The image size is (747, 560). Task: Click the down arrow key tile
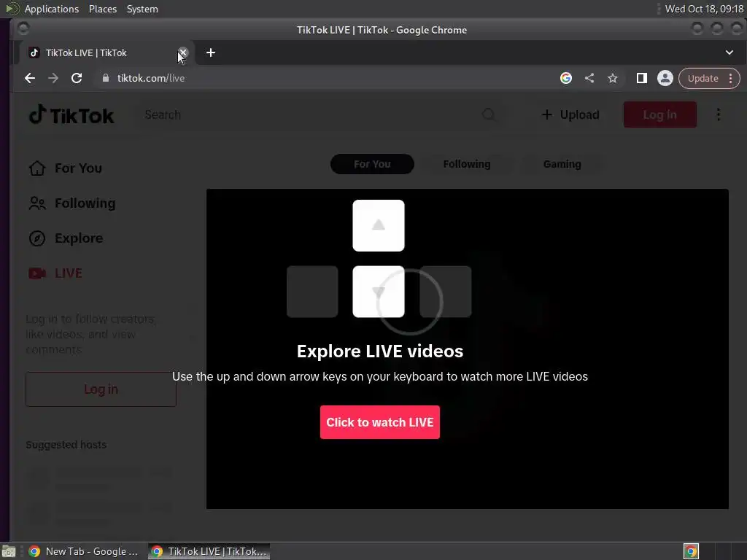[379, 292]
